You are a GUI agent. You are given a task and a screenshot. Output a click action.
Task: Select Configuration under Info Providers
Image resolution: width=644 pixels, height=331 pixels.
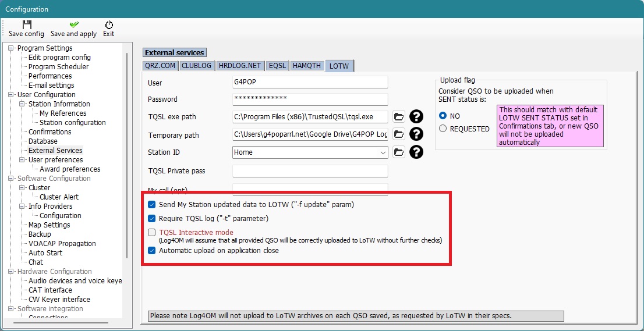pos(61,216)
